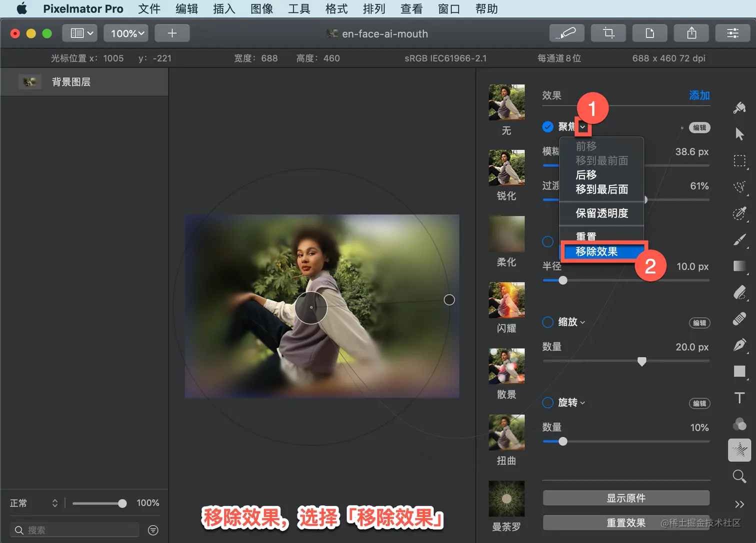Click the markup pen toolbar icon
756x543 pixels.
pyautogui.click(x=566, y=33)
